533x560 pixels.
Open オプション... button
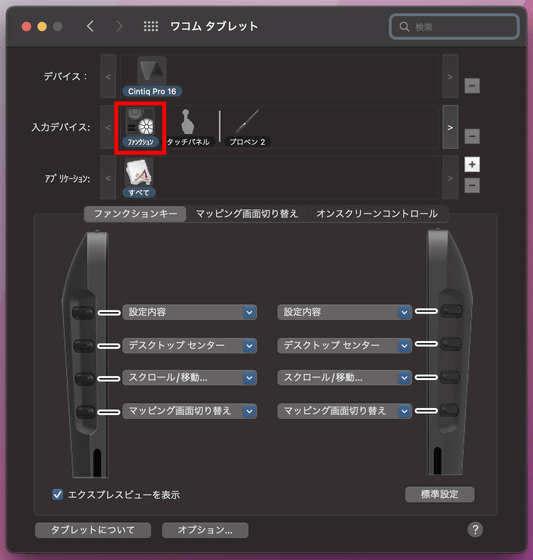[x=205, y=530]
